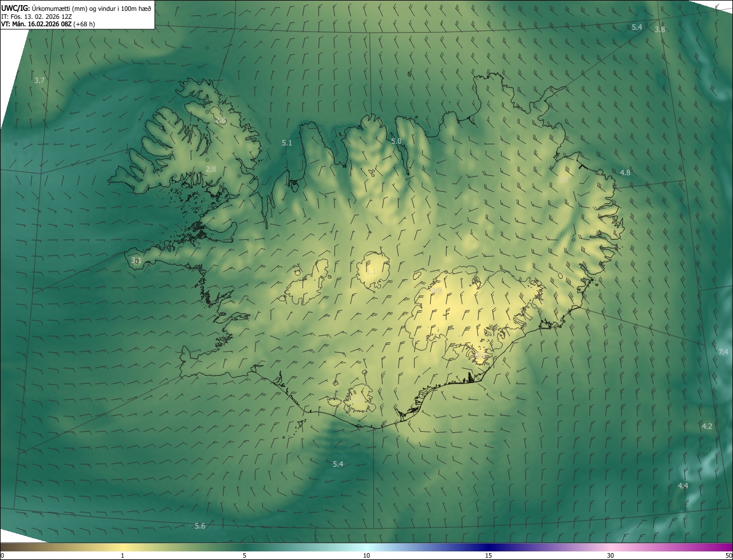Click the 3.1 value on the western peninsula

tap(136, 261)
